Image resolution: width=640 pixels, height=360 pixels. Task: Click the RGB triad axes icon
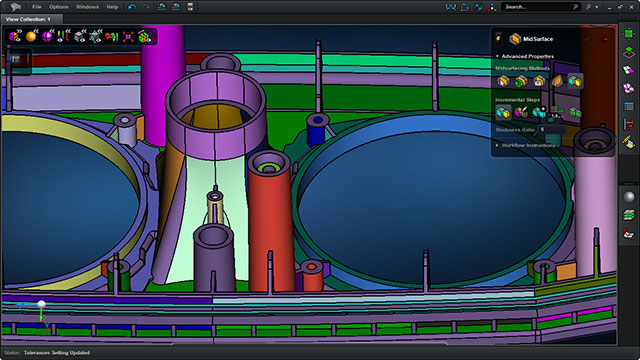click(x=492, y=7)
